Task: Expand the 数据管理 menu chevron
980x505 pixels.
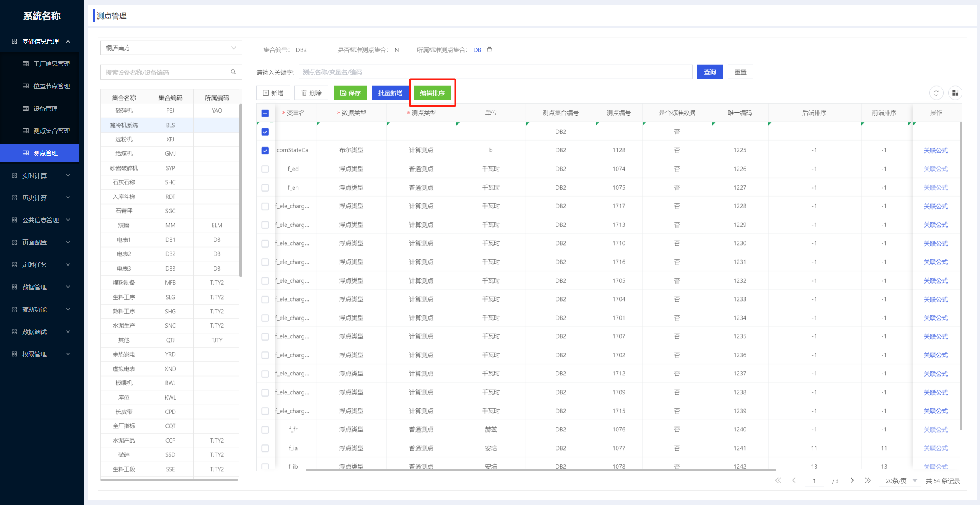Action: [68, 287]
